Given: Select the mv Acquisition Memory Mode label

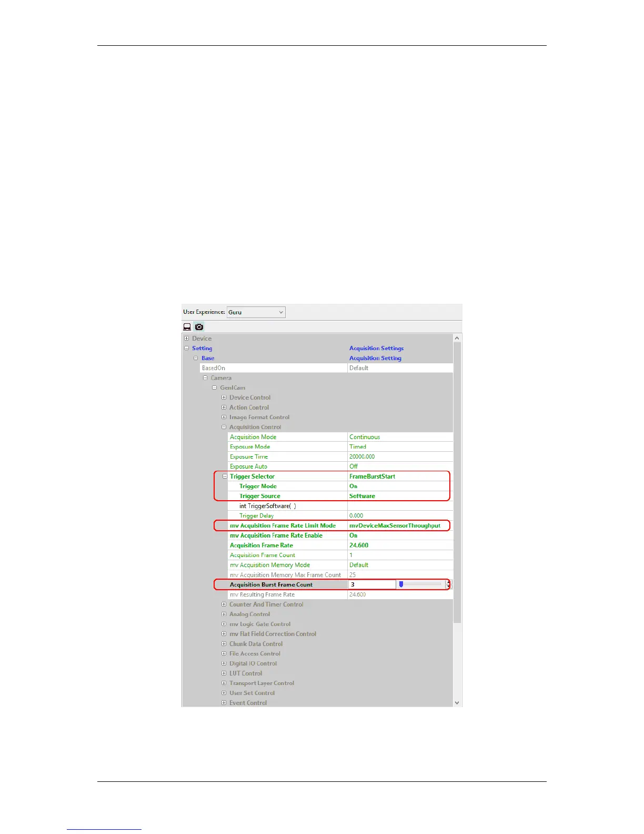Looking at the screenshot, I should [270, 565].
